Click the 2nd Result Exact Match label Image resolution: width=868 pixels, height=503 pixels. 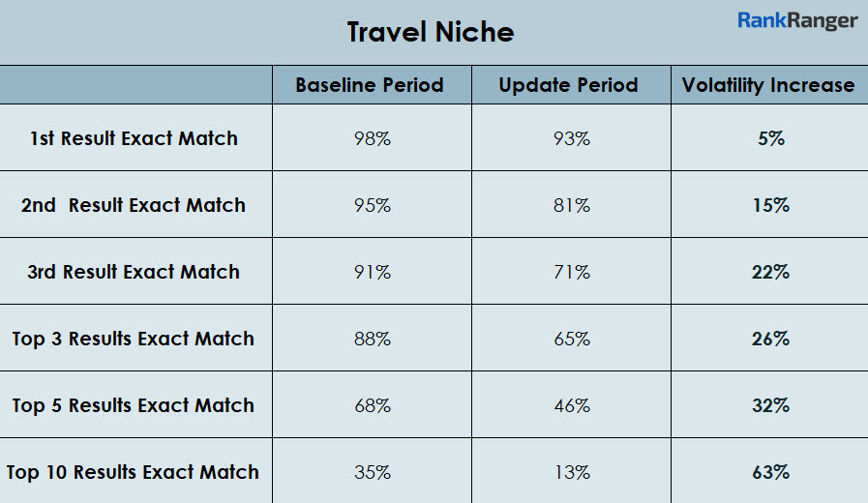pyautogui.click(x=134, y=205)
